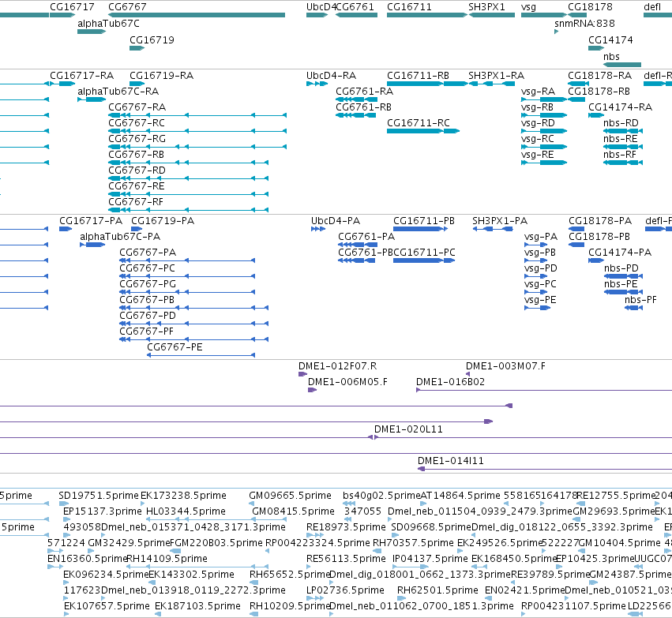672x618 pixels.
Task: Select the EK107657.5prime EST label
Action: pos(107,606)
